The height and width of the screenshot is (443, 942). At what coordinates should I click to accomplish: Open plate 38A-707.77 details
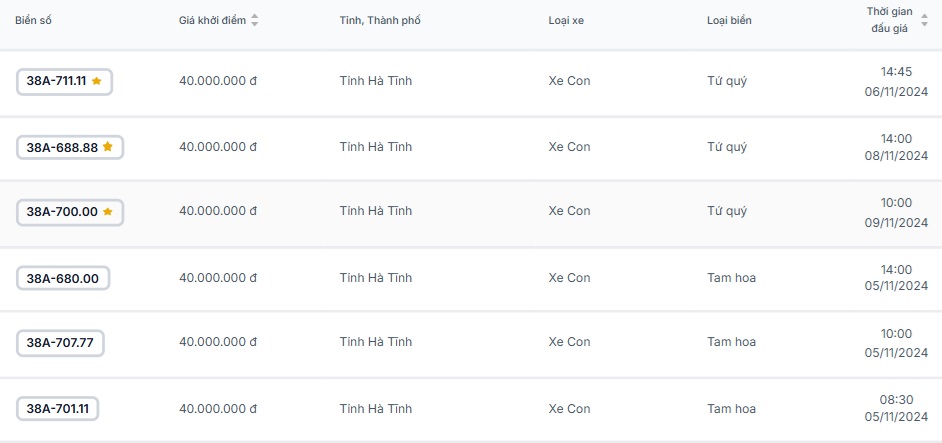point(60,343)
